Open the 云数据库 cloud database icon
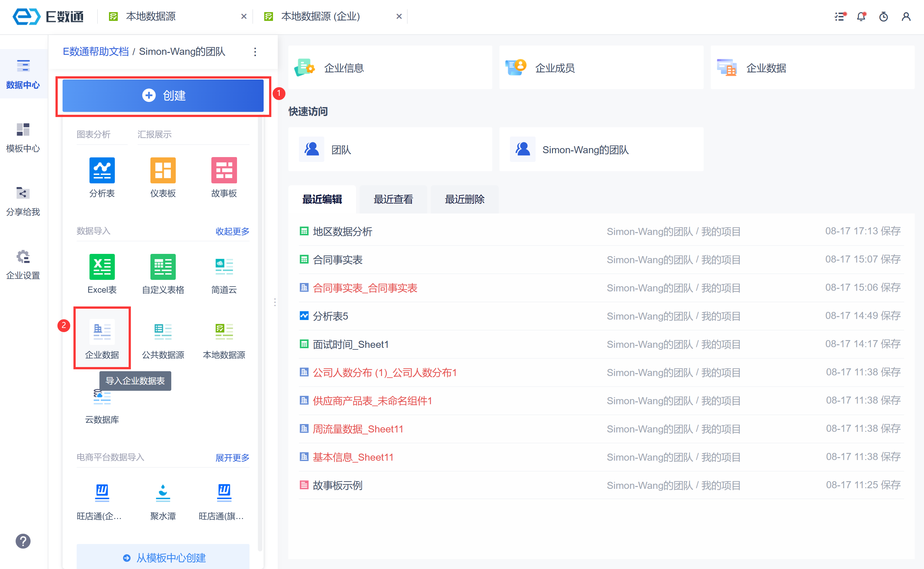 point(102,398)
